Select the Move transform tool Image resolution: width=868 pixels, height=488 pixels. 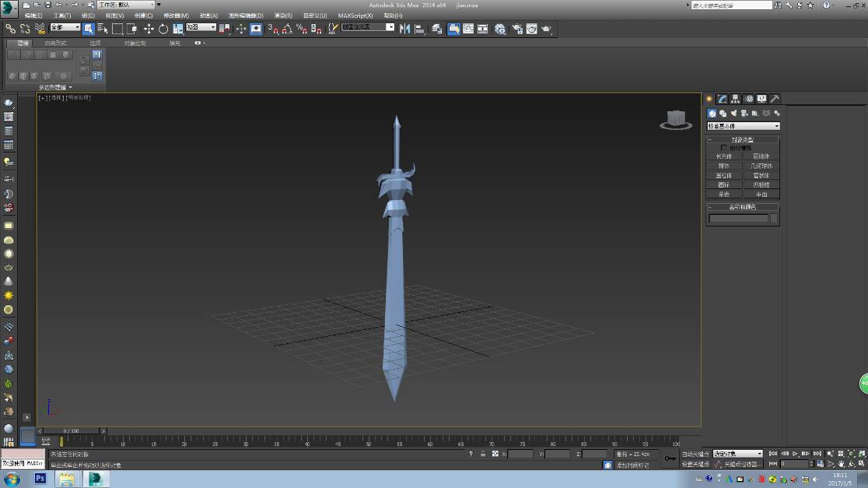click(149, 29)
